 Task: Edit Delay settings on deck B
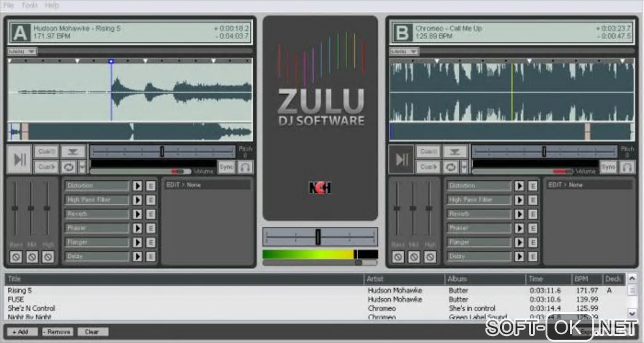coord(533,257)
